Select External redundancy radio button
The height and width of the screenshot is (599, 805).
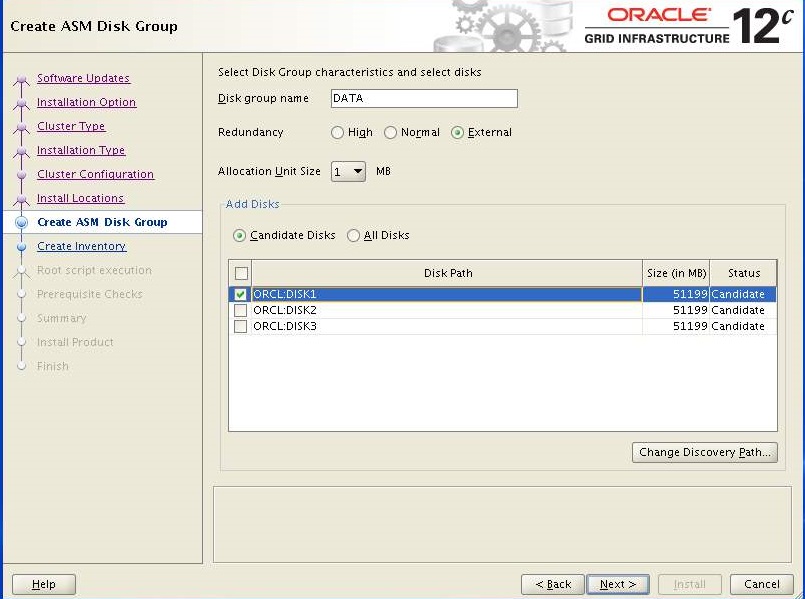(457, 132)
